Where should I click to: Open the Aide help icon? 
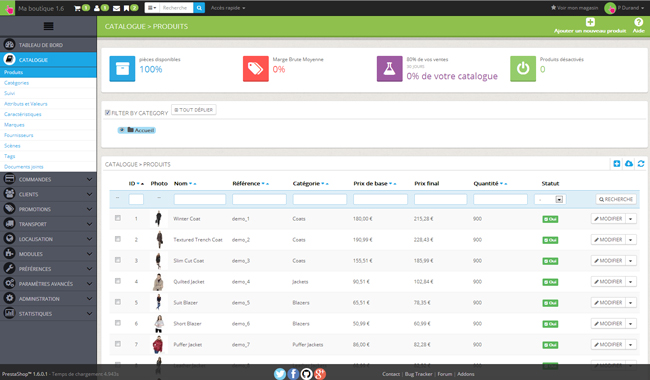[638, 26]
